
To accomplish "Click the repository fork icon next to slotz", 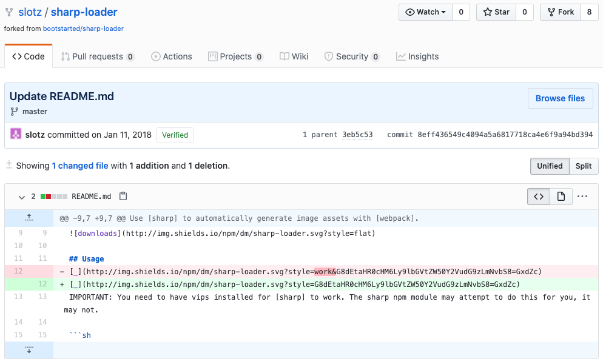I will [x=8, y=12].
